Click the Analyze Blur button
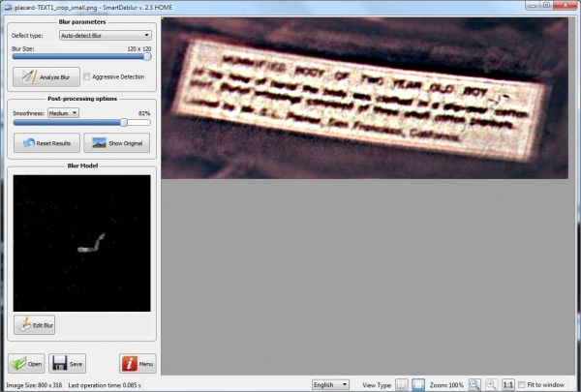Viewport: 581px width, 392px height. point(46,76)
